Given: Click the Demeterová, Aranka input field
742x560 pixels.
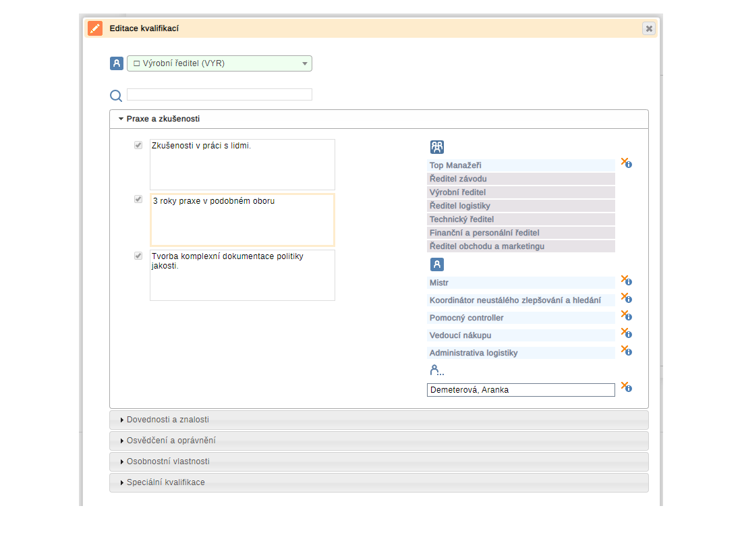Looking at the screenshot, I should [x=521, y=390].
